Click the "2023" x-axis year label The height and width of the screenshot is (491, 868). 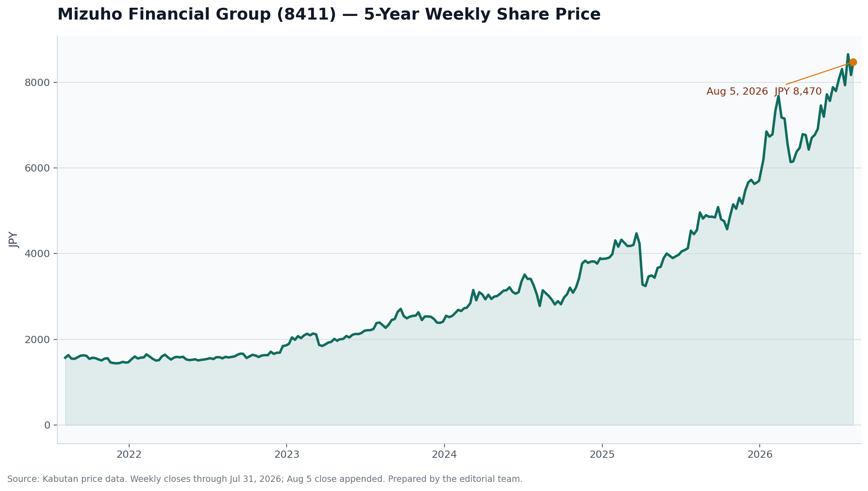pyautogui.click(x=287, y=455)
